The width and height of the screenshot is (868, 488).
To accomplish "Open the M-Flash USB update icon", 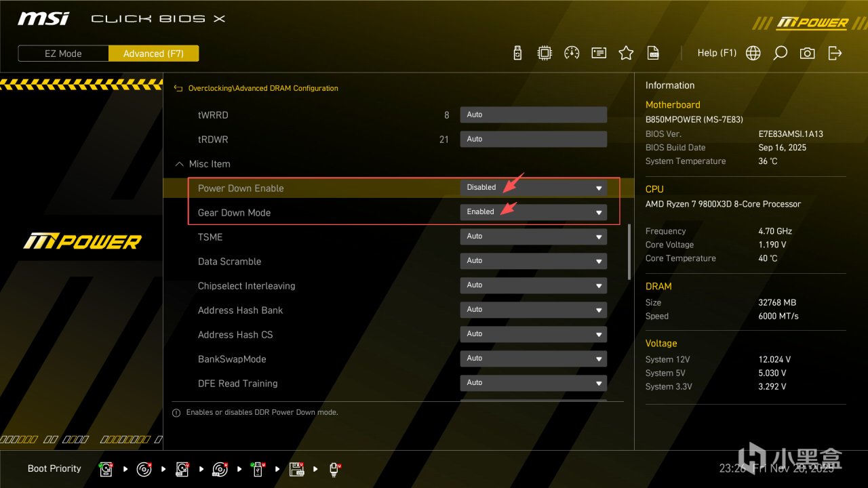I will click(x=517, y=53).
